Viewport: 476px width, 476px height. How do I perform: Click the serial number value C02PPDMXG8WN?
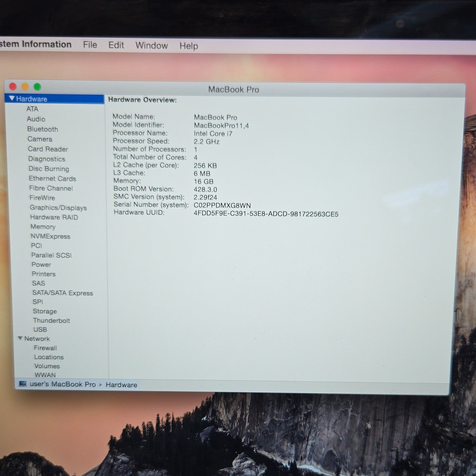[x=222, y=205]
